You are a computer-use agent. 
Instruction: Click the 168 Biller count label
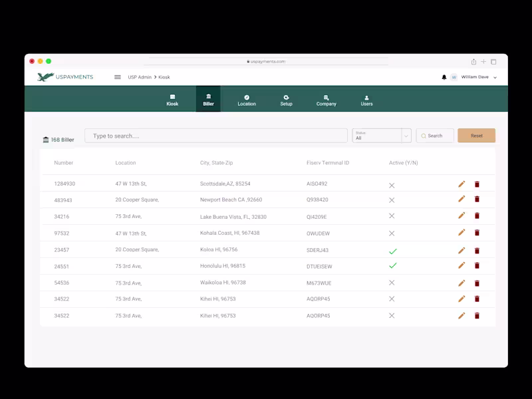coord(59,140)
